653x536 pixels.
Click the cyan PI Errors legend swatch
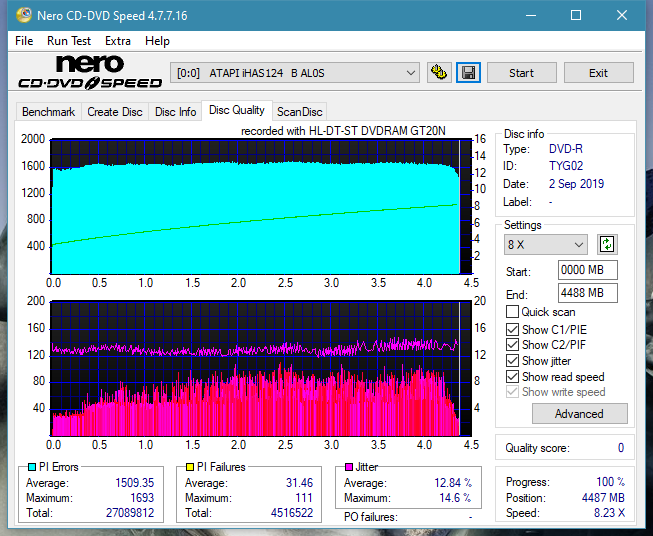[x=32, y=467]
